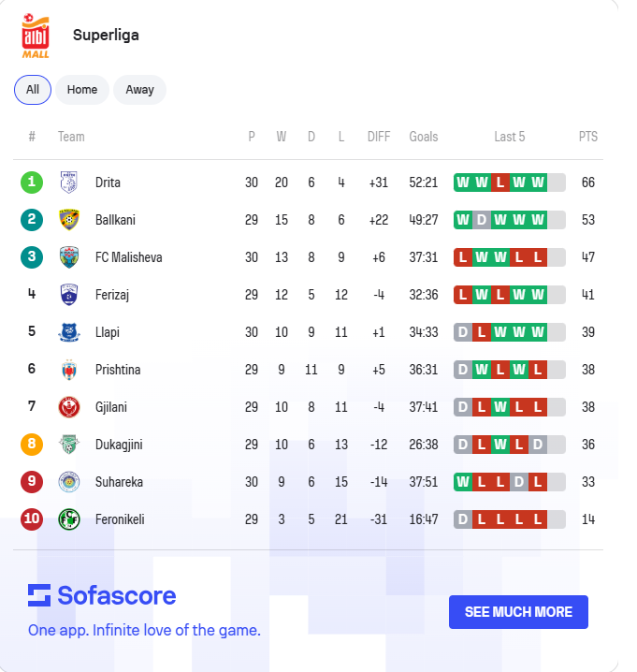Click the PTS column header
The width and height of the screenshot is (637, 672).
(587, 137)
